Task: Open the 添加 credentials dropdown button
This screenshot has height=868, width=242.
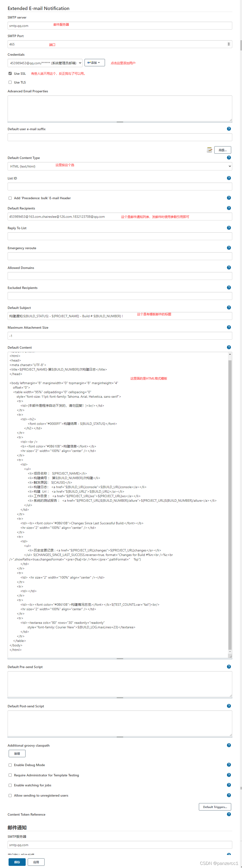Action: pyautogui.click(x=95, y=63)
